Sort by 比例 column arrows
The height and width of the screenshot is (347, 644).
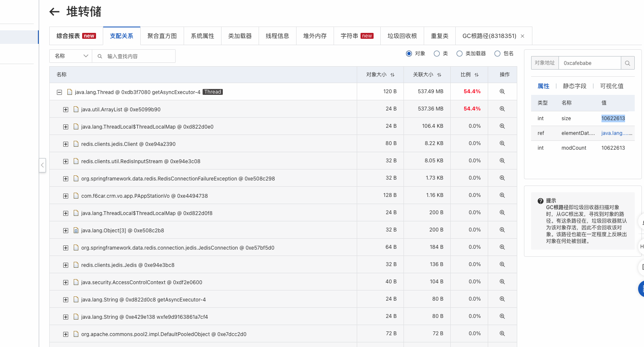tap(477, 75)
